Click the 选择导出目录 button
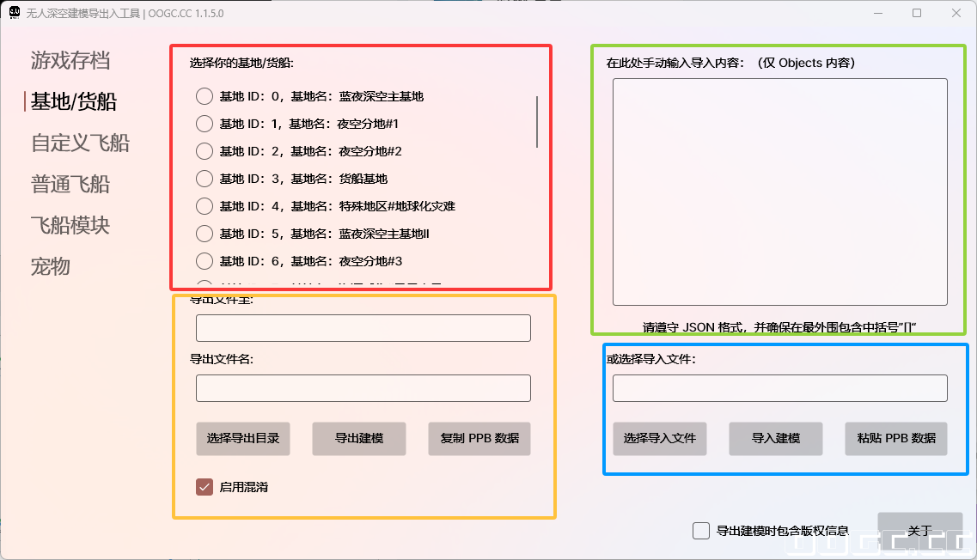This screenshot has width=977, height=560. point(243,439)
